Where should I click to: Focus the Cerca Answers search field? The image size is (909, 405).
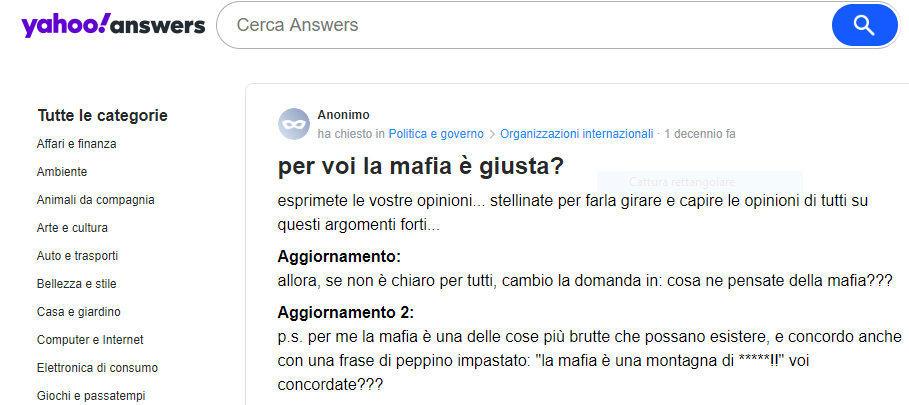(x=530, y=25)
